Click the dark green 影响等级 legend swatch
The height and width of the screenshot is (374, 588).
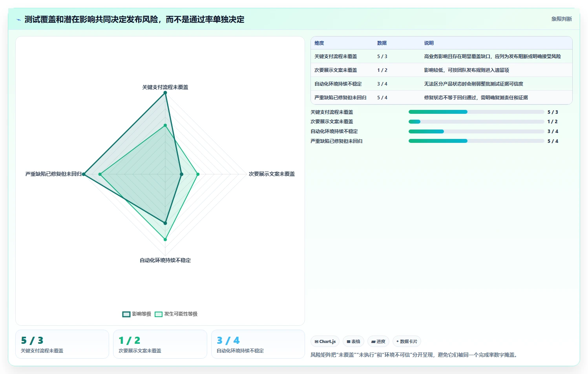[x=126, y=314]
